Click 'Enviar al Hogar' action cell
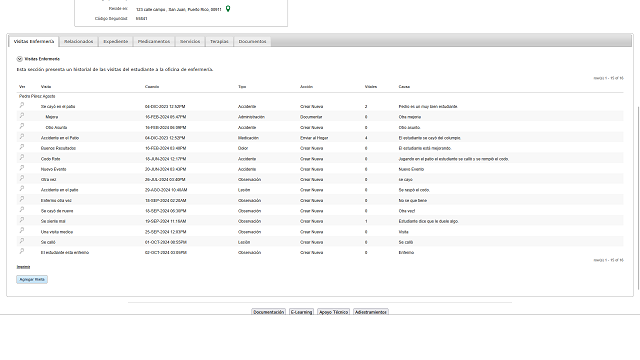Screen dimensions: 640x360 314,138
